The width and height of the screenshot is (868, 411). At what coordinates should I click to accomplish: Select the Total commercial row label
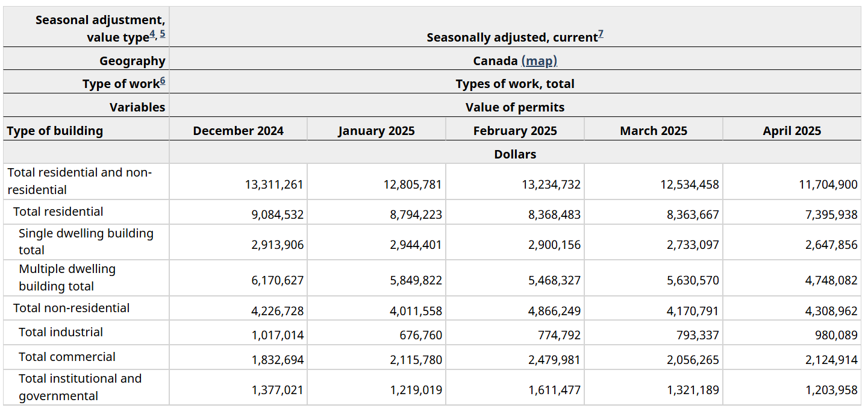click(x=67, y=357)
